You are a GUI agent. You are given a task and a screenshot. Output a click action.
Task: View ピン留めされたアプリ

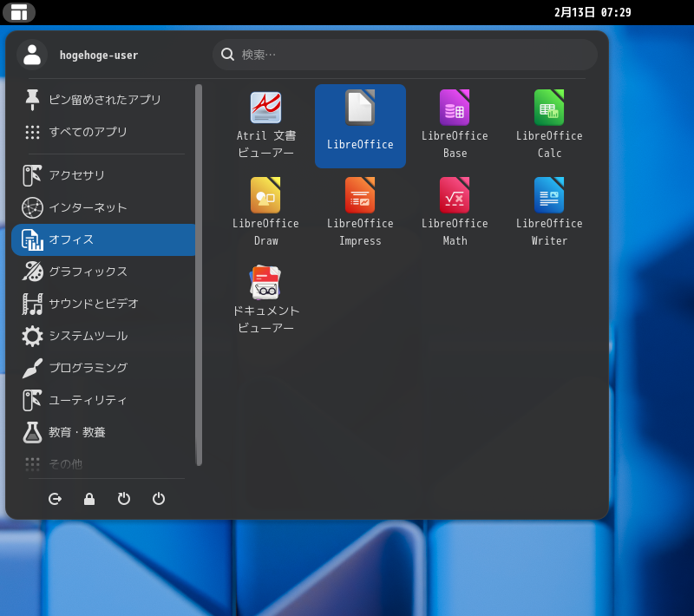click(102, 100)
